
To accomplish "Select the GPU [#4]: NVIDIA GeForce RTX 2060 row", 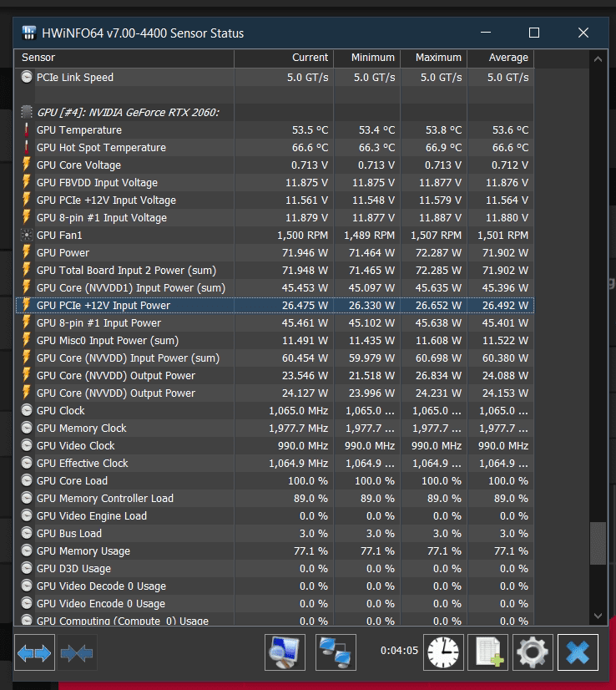I will click(275, 112).
